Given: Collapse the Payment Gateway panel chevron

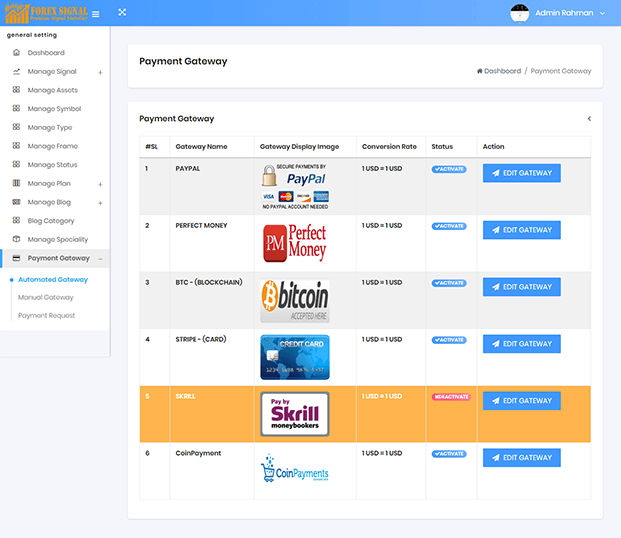Looking at the screenshot, I should click(589, 119).
